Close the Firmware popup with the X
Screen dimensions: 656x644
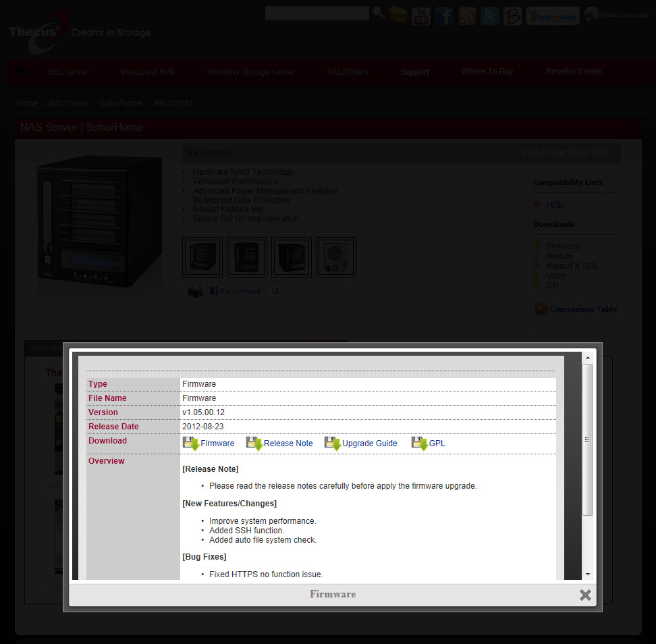pyautogui.click(x=585, y=595)
